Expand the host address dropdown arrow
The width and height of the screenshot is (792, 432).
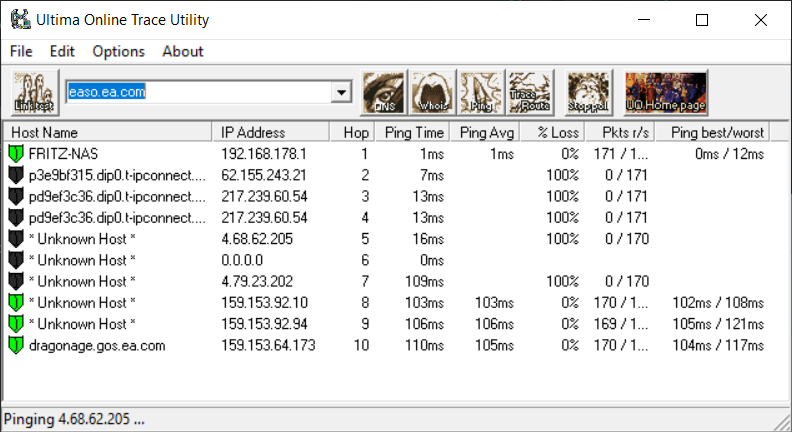(x=341, y=92)
